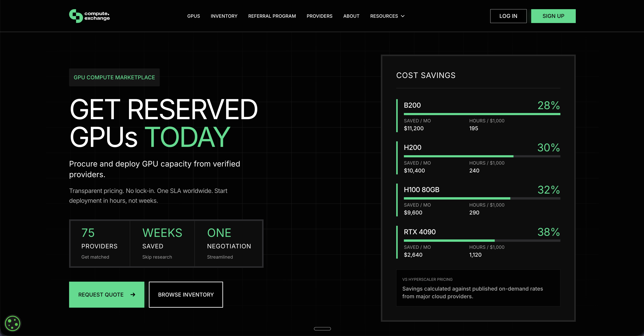Open the About nav link
644x336 pixels.
pos(351,16)
